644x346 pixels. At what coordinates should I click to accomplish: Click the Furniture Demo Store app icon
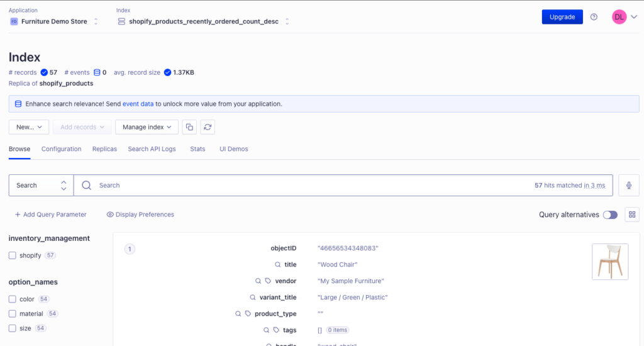pos(14,21)
